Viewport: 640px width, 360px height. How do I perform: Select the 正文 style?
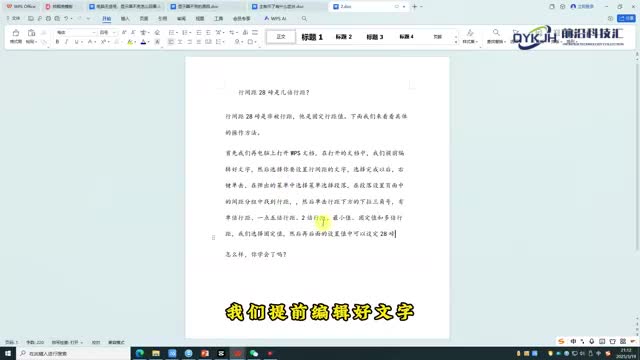[x=281, y=37]
